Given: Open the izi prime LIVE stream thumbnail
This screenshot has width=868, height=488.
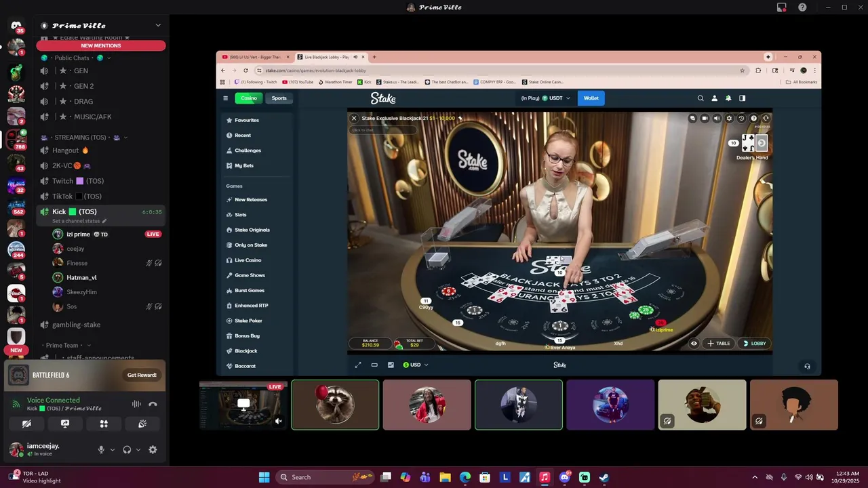Looking at the screenshot, I should point(243,405).
